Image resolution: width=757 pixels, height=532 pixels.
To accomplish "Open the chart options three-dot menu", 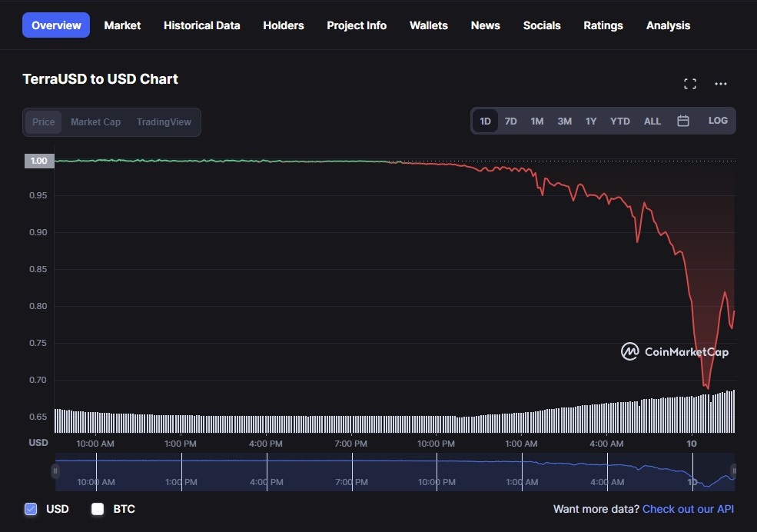I will (x=720, y=84).
